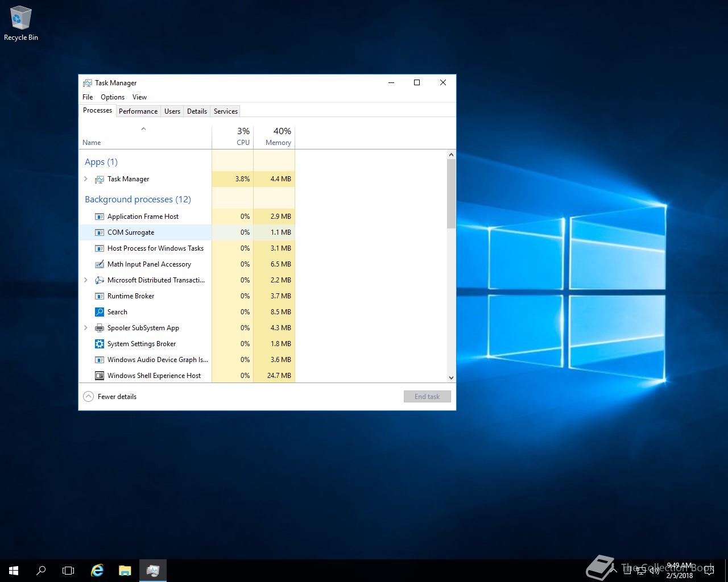Click the volume speaker tray icon
728x582 pixels.
(x=655, y=570)
